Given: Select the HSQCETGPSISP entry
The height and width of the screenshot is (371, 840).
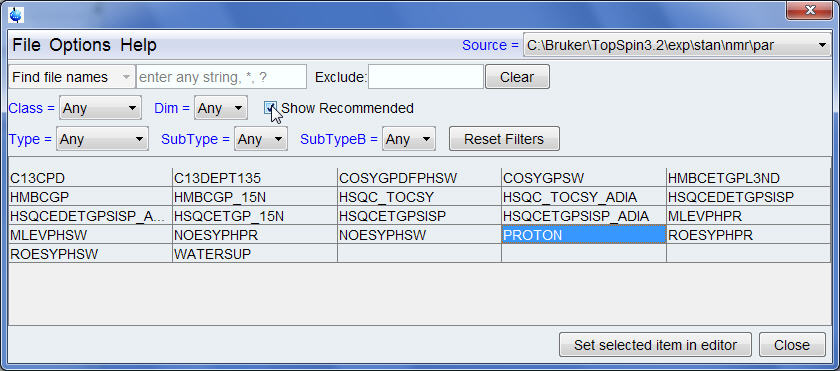Looking at the screenshot, I should (x=419, y=216).
